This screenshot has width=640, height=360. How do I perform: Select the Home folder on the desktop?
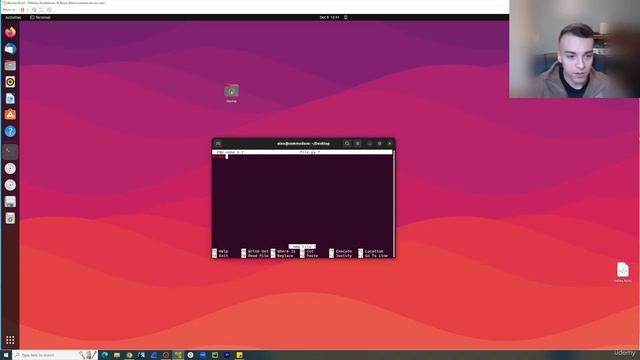pyautogui.click(x=231, y=93)
